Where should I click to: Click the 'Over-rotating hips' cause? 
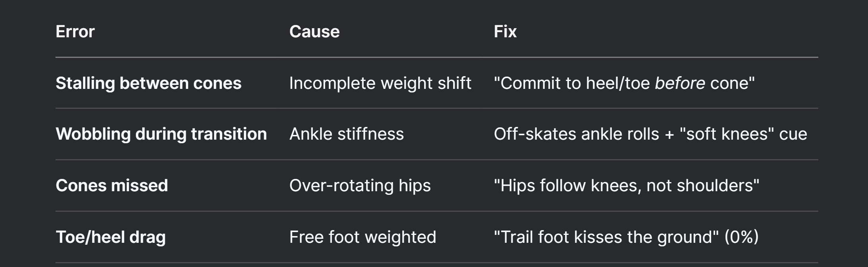[360, 186]
